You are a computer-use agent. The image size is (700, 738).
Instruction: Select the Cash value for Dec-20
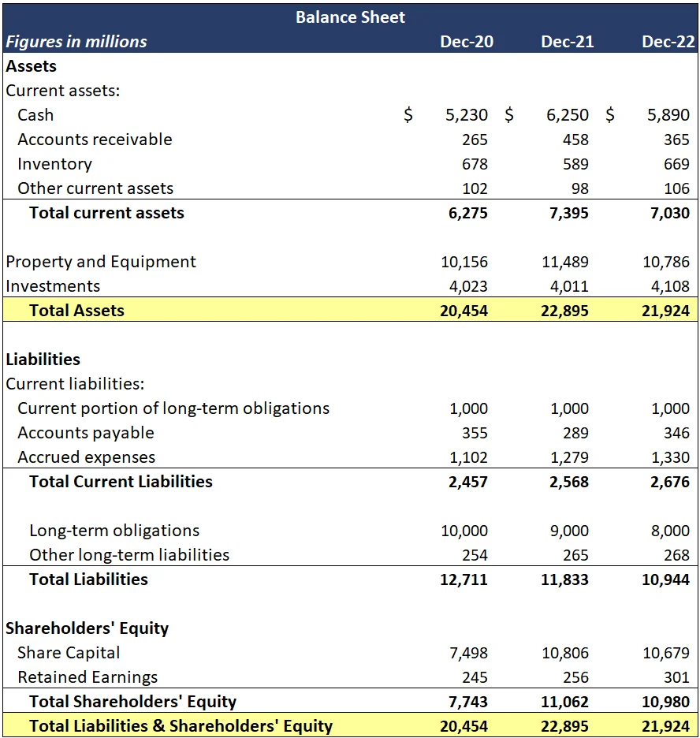466,115
